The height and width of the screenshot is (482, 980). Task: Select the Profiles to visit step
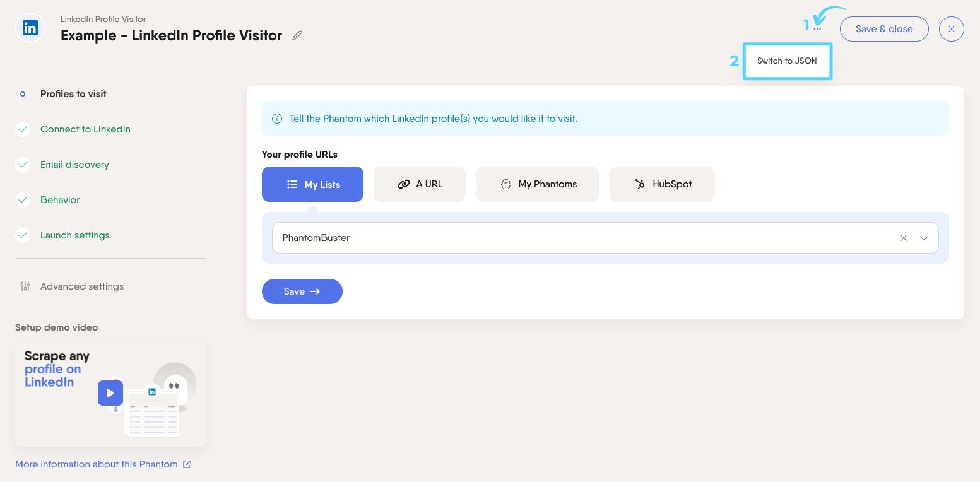pos(73,93)
